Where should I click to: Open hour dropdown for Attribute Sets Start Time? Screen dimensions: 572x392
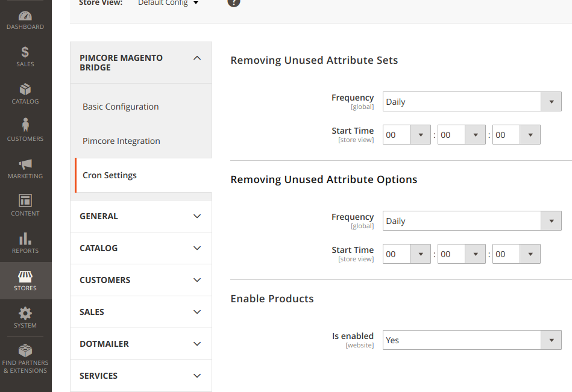point(407,135)
